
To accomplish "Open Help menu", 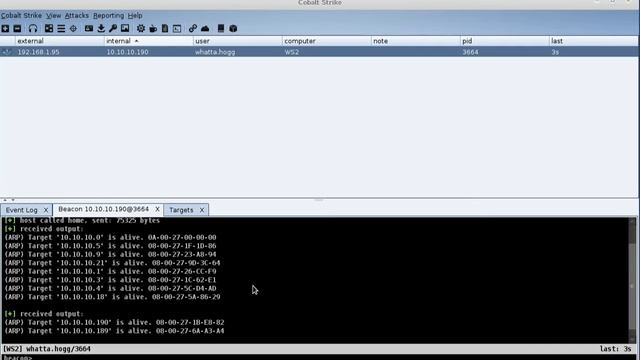I will point(135,16).
